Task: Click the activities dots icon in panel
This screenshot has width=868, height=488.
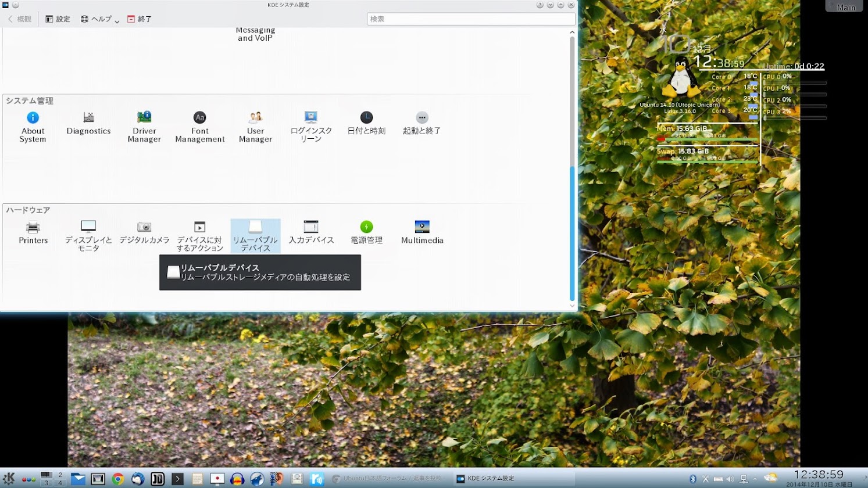Action: point(28,479)
